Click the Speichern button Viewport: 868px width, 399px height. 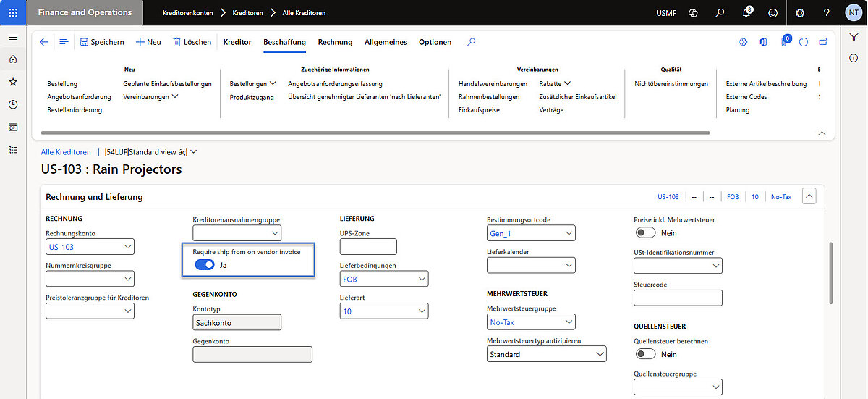click(102, 42)
